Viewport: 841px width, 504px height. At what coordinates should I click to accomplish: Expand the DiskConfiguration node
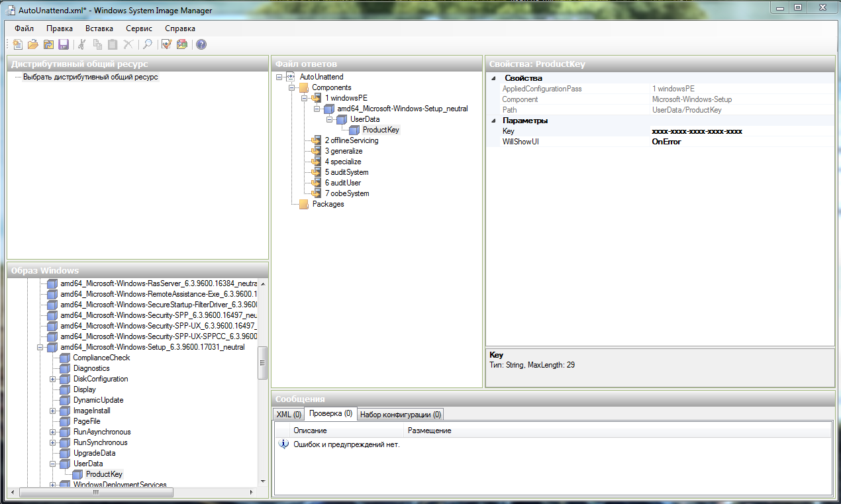click(52, 379)
